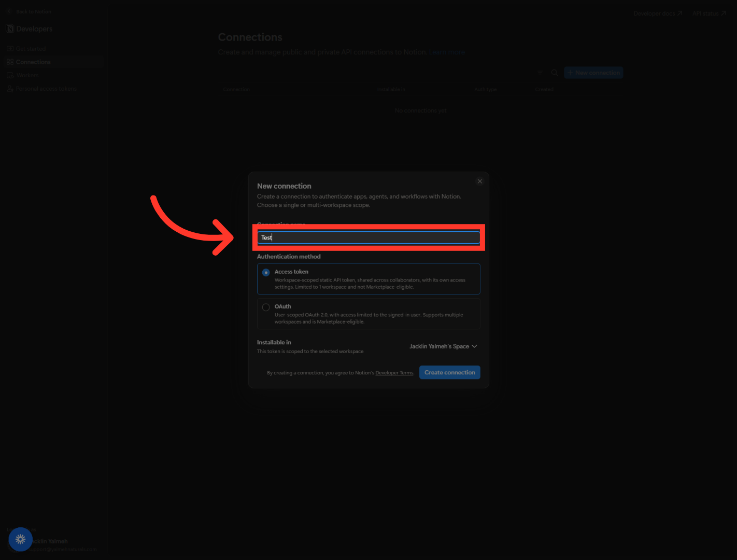
Task: Click the Notion logo beside Developers
Action: tap(10, 29)
